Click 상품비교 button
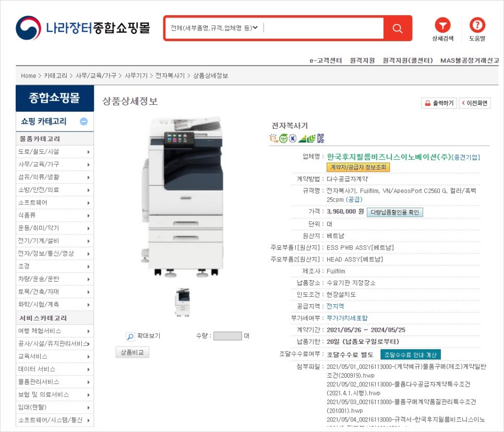 tap(132, 352)
